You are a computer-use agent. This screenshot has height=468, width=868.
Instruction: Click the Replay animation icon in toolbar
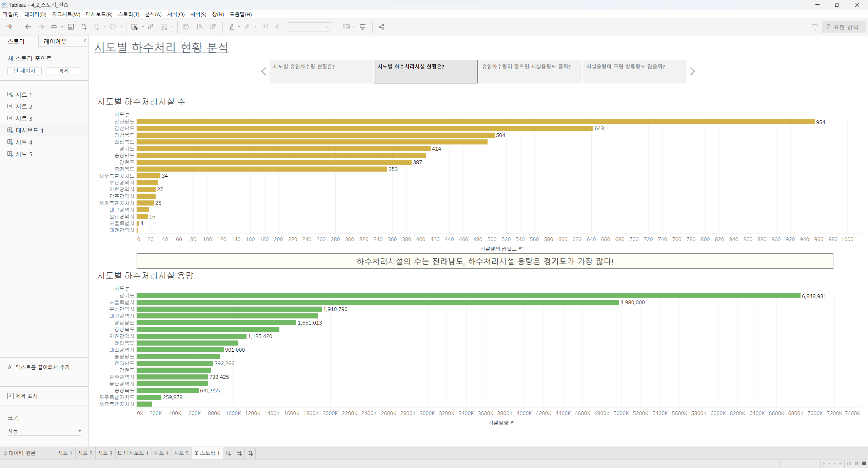click(54, 27)
